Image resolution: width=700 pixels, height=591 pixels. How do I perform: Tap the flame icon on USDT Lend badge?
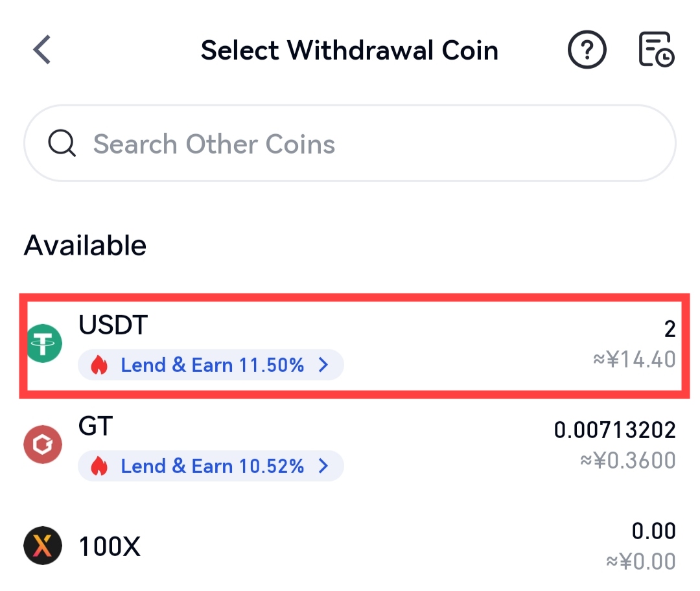(99, 365)
